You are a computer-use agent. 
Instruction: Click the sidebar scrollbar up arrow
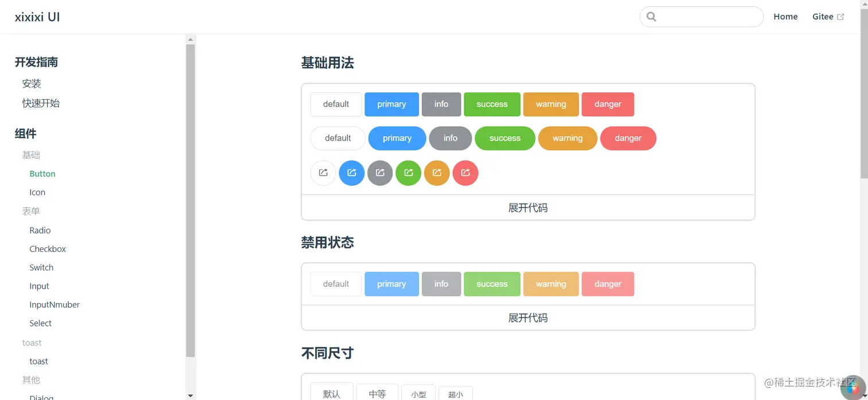point(191,39)
